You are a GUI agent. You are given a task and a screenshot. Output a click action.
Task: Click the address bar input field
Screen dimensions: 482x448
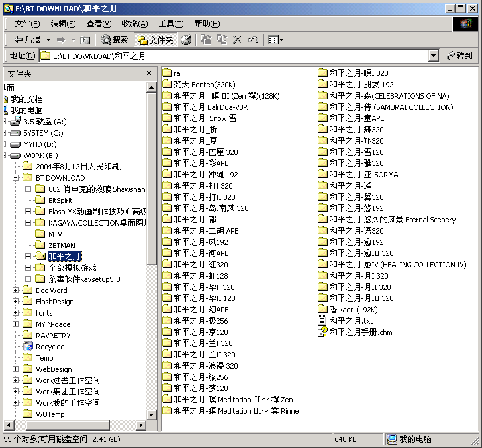pos(234,56)
